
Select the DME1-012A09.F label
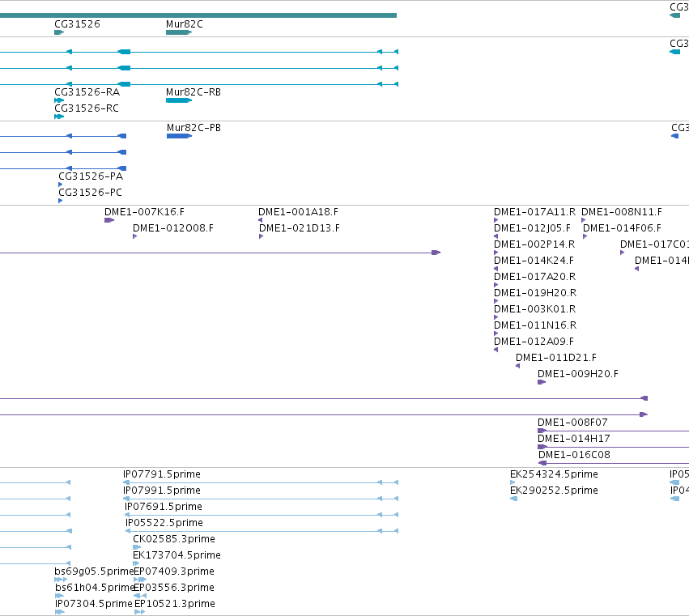[x=534, y=342]
